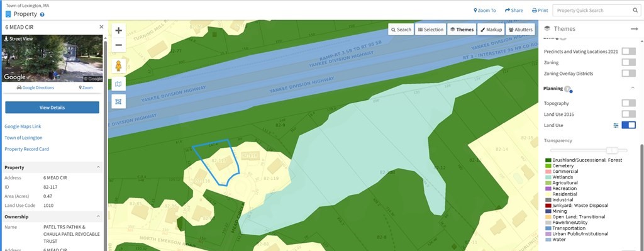Open the basemap switcher icon

118,84
